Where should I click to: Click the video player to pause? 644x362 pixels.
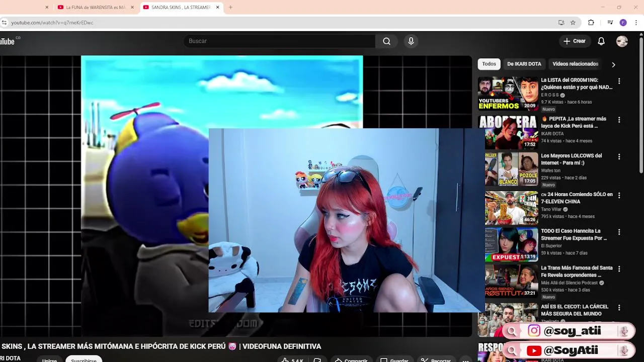pyautogui.click(x=235, y=196)
